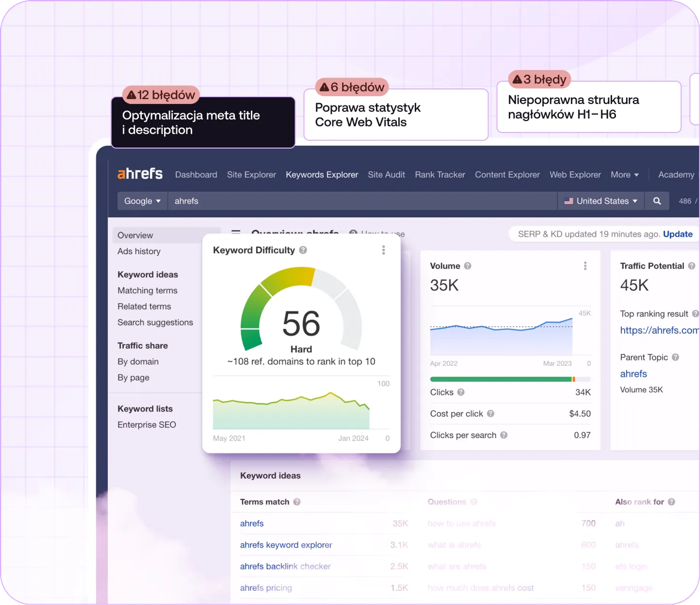Click warning icon on 12 błędów badge
Screen dimensions: 700x605
click(x=131, y=95)
